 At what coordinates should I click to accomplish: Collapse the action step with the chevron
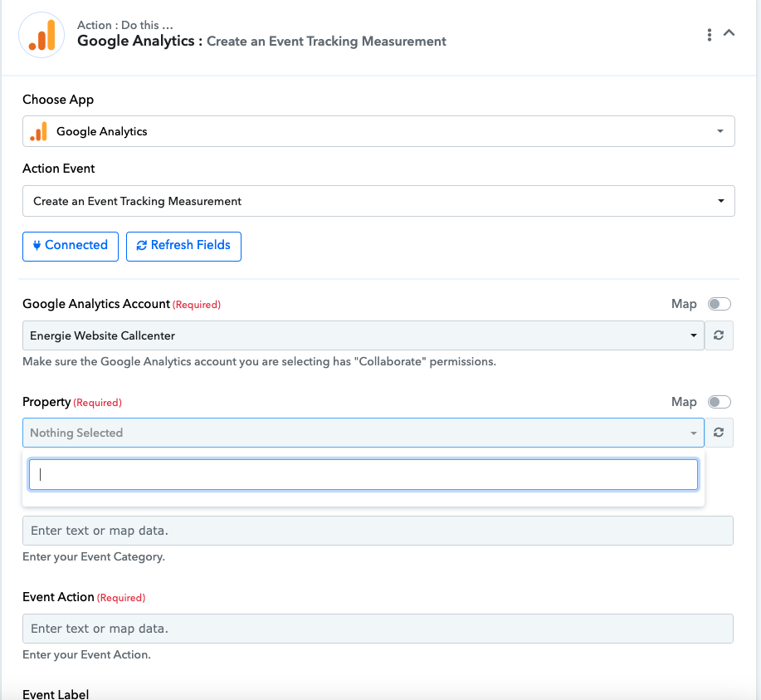729,33
